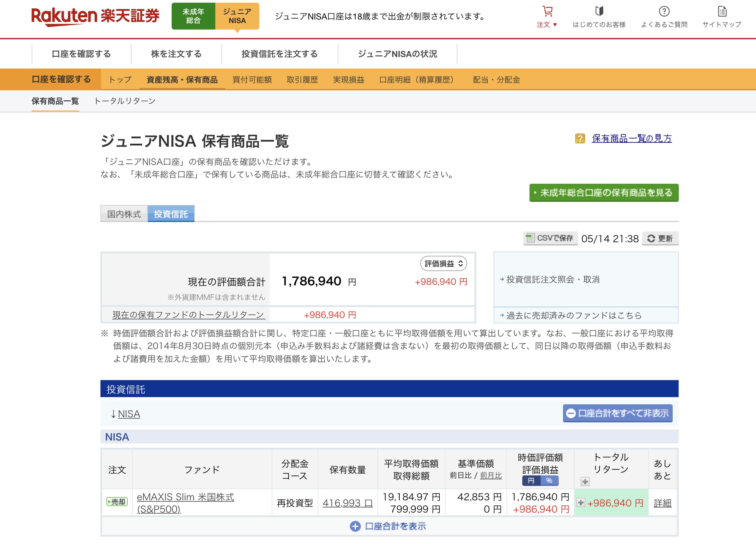Click holding quantity 416,993 口 link
This screenshot has height=544, width=756.
click(348, 503)
